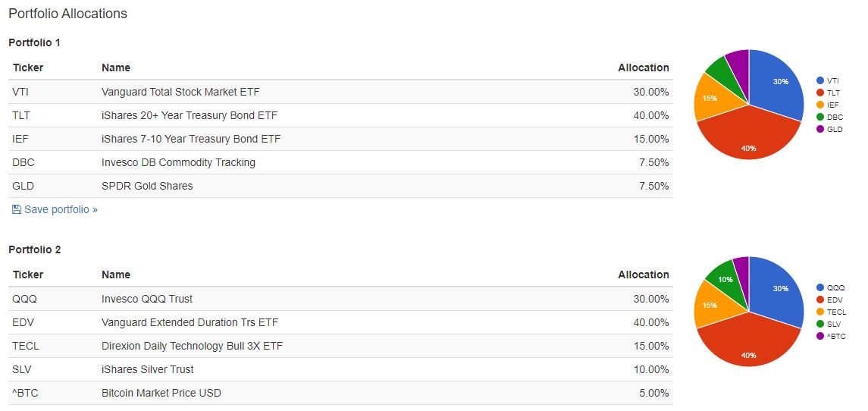Click the blue VTI legend dot
The image size is (868, 411).
820,80
